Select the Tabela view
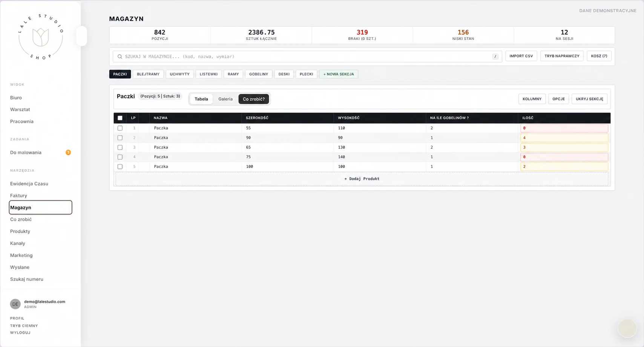This screenshot has height=347, width=644. 201,99
